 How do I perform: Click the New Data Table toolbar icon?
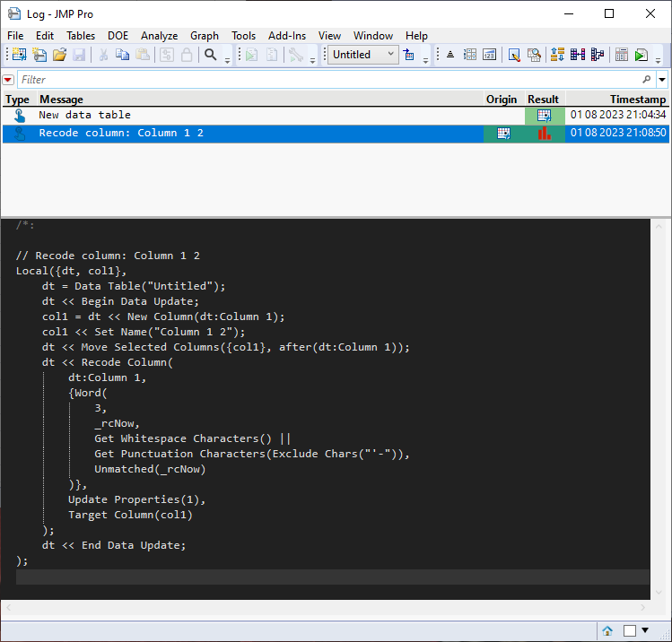pos(19,55)
